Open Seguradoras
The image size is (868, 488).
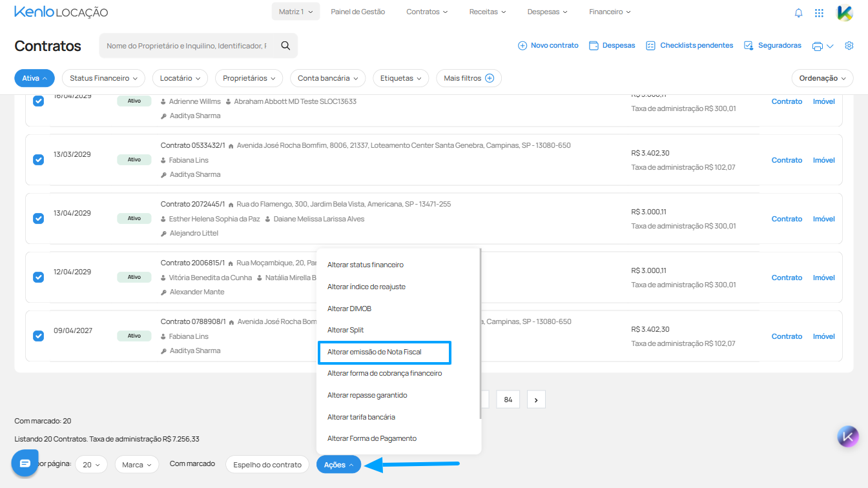[772, 46]
